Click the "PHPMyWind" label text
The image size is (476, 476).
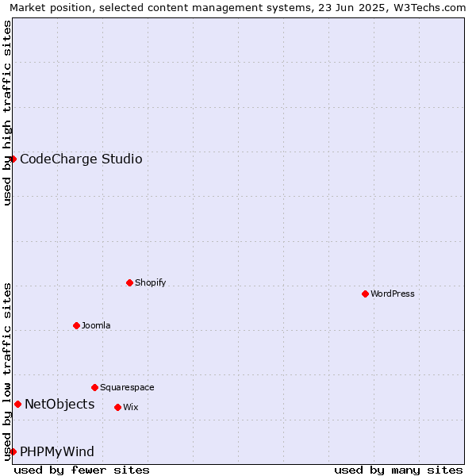(57, 452)
